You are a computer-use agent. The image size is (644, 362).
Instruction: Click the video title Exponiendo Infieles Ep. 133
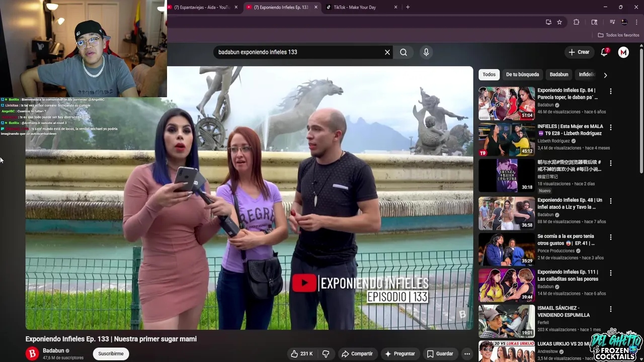tap(111, 339)
